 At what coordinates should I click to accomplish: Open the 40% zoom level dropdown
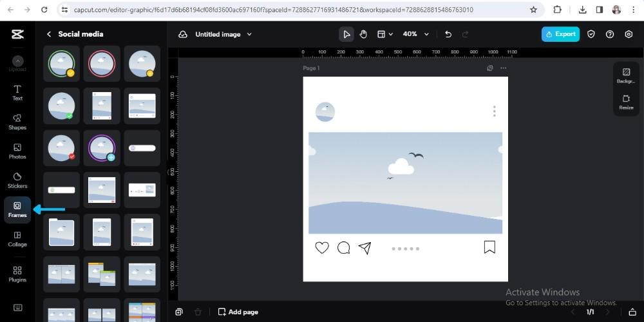click(x=415, y=34)
